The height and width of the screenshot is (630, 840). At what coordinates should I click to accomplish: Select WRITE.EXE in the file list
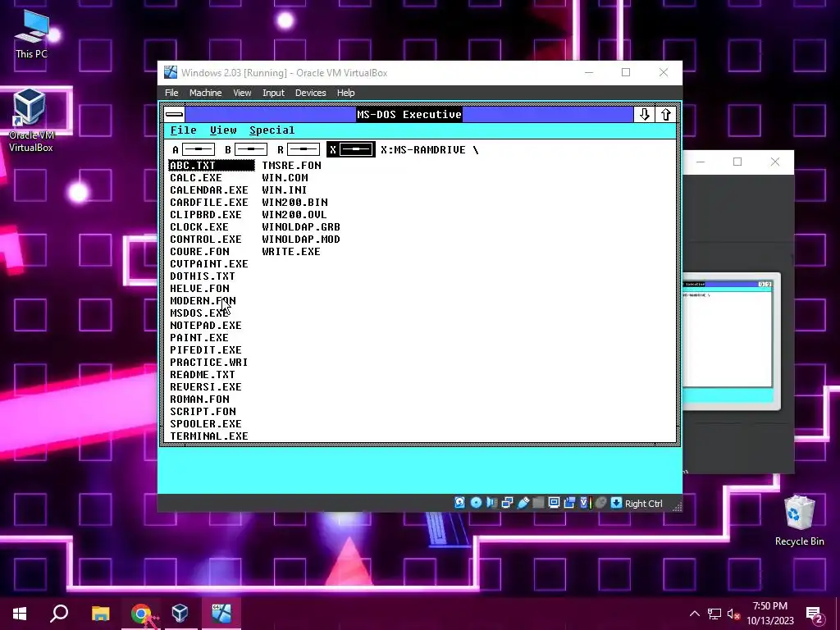[291, 252]
